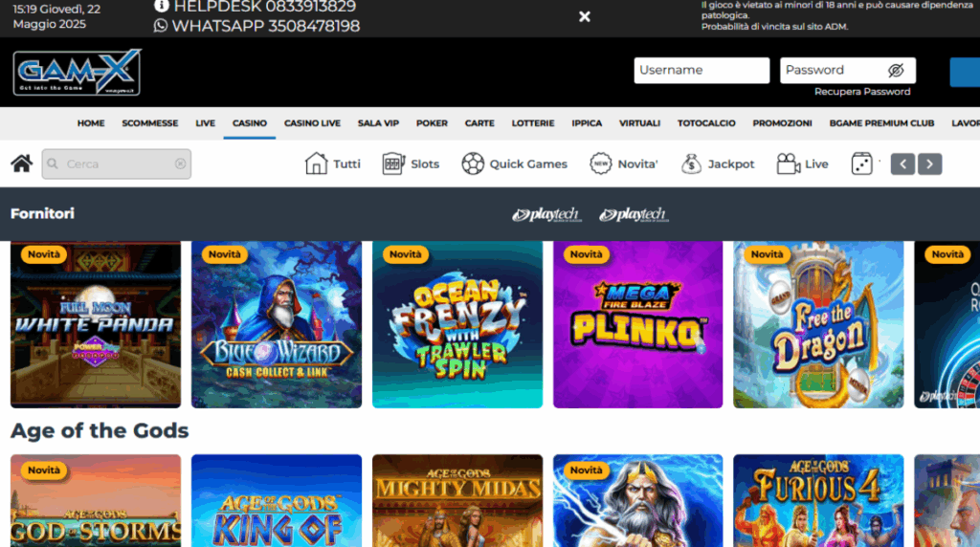Open CASINO LIVE menu item
The image size is (980, 547).
pos(312,123)
